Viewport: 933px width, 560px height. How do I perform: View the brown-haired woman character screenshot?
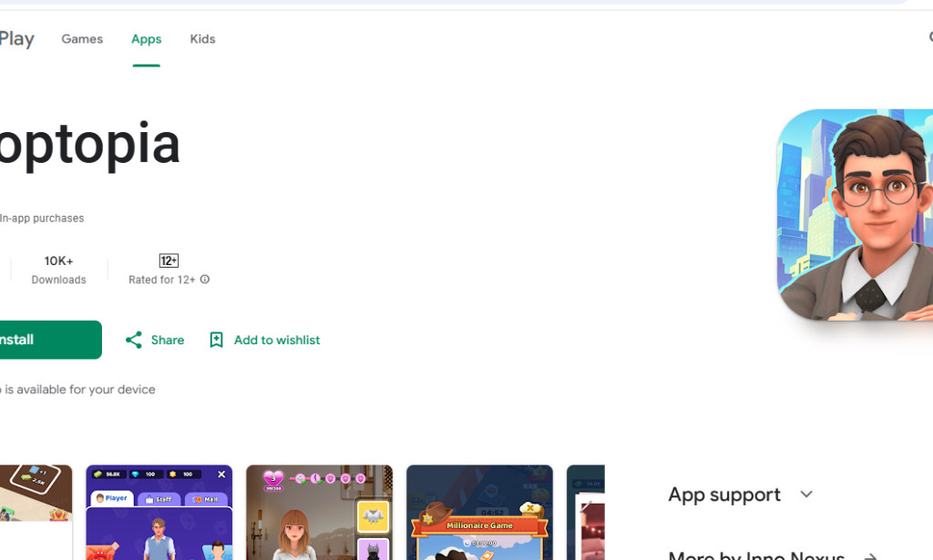point(319,513)
